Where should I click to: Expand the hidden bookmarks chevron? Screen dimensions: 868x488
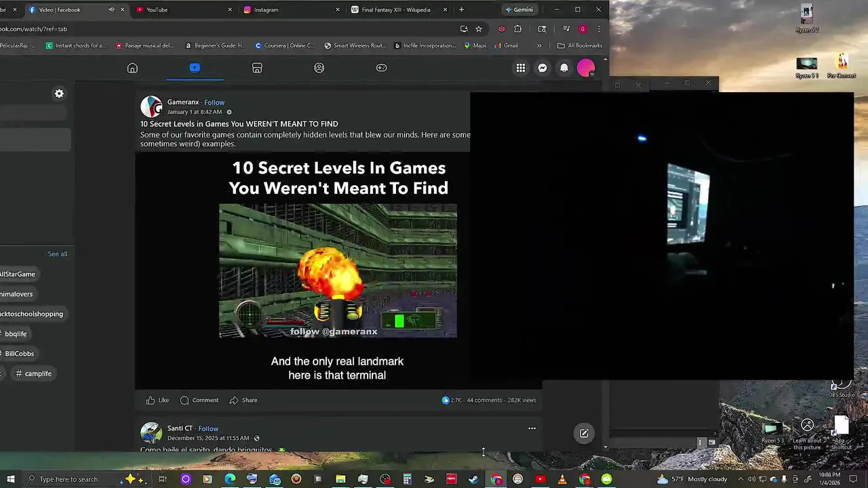pyautogui.click(x=539, y=45)
